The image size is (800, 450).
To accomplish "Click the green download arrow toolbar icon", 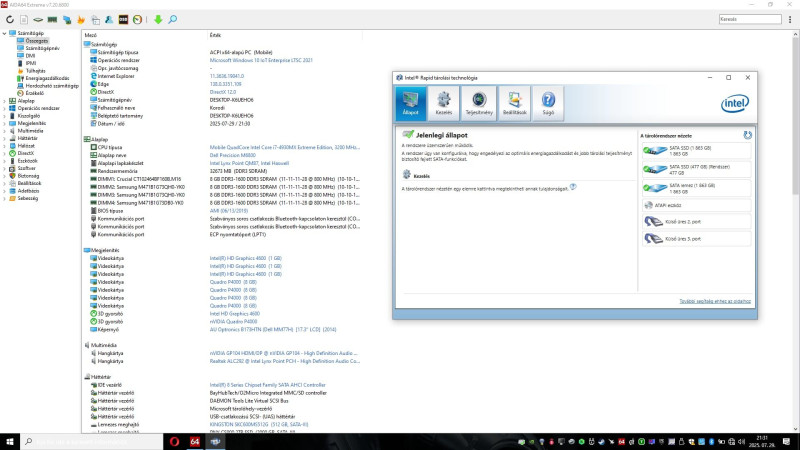I will (158, 19).
